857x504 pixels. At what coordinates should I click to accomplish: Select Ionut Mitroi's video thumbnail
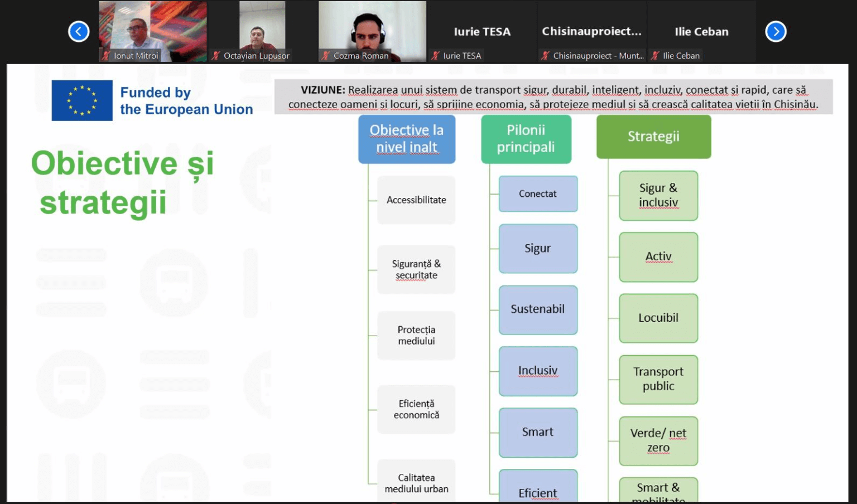coord(152,28)
